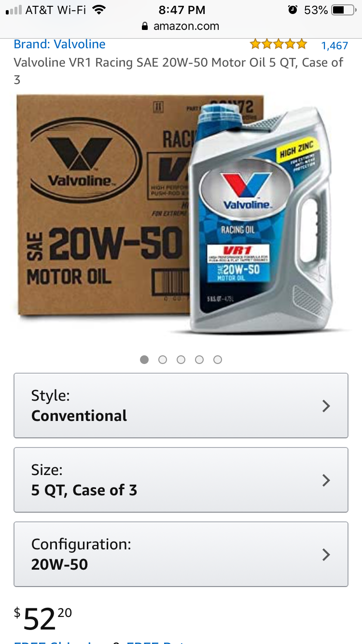Jump to the fourth carousel image dot

point(199,360)
